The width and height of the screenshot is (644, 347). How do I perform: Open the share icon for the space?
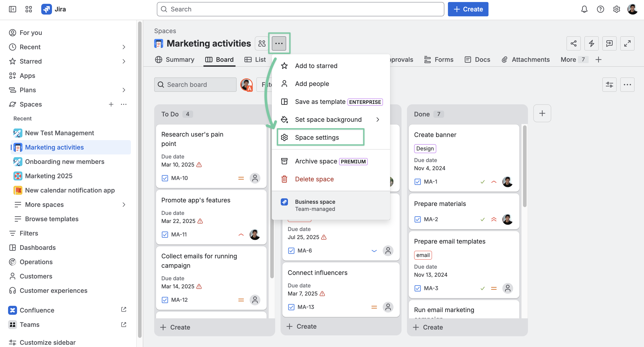click(573, 43)
